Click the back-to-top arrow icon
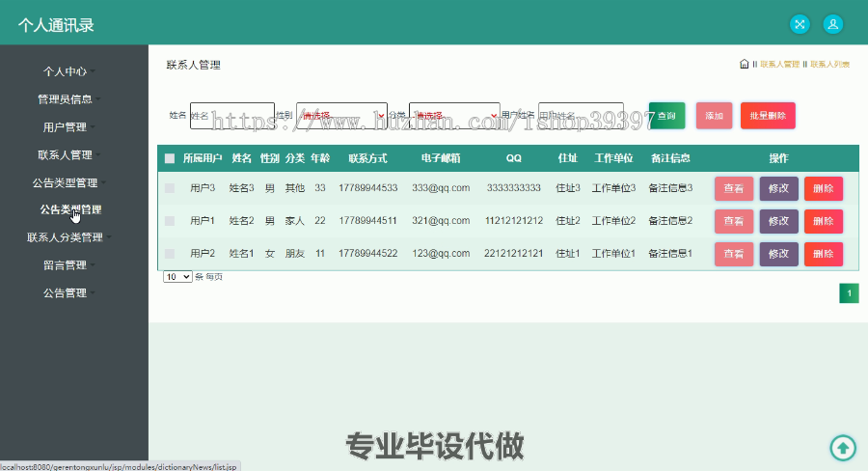The height and width of the screenshot is (471, 868). pos(843,447)
